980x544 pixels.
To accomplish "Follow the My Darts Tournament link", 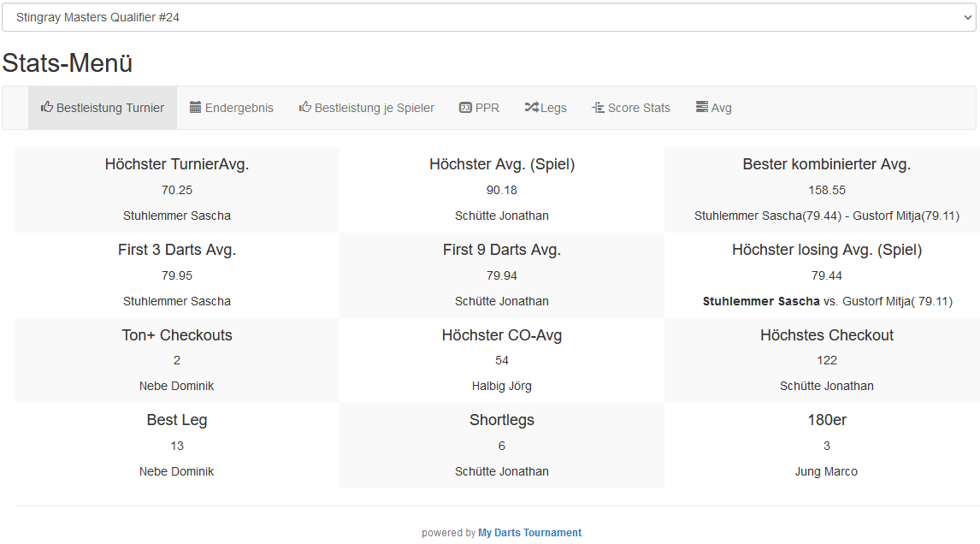I will pyautogui.click(x=529, y=533).
